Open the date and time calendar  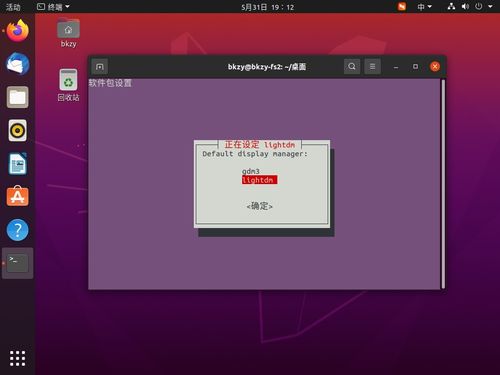tap(268, 7)
